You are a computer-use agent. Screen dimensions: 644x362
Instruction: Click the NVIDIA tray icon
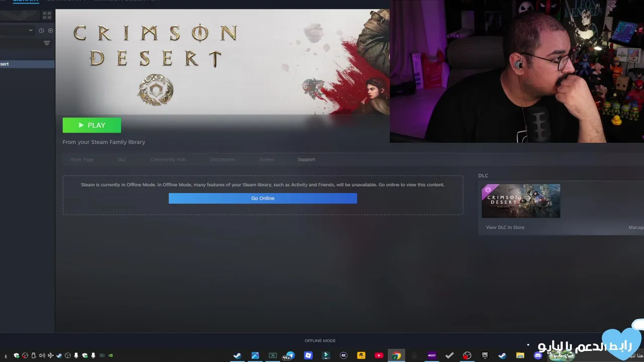pos(110,355)
